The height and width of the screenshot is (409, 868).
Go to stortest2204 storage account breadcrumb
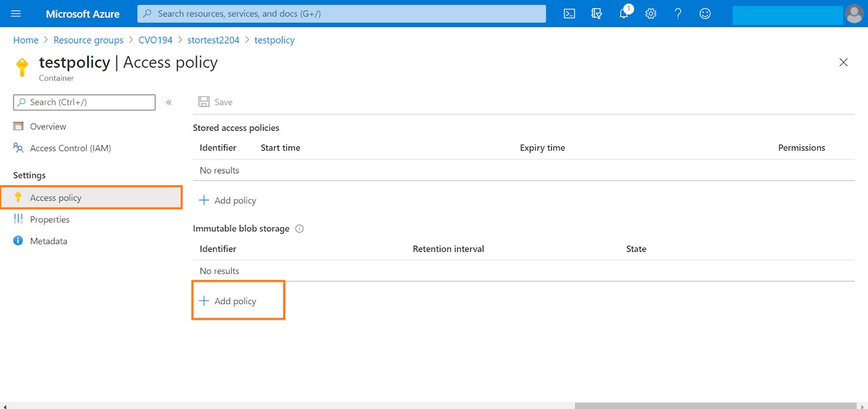point(213,40)
